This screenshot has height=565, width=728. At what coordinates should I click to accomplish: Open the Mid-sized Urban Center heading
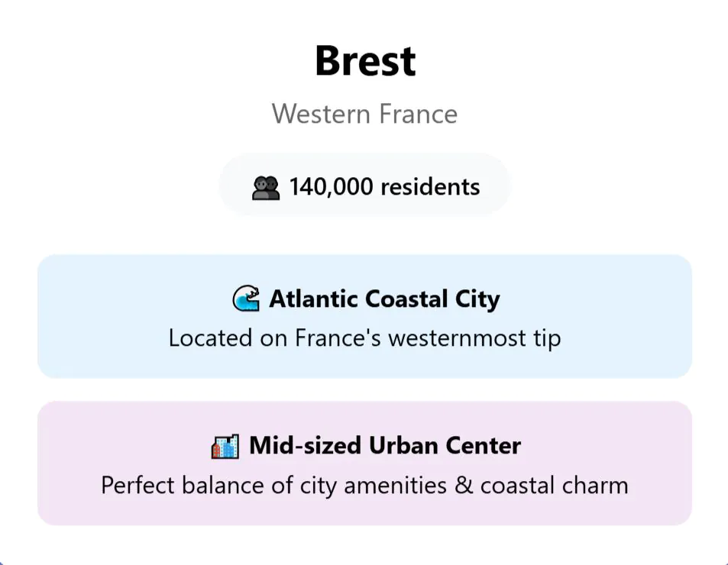(384, 446)
